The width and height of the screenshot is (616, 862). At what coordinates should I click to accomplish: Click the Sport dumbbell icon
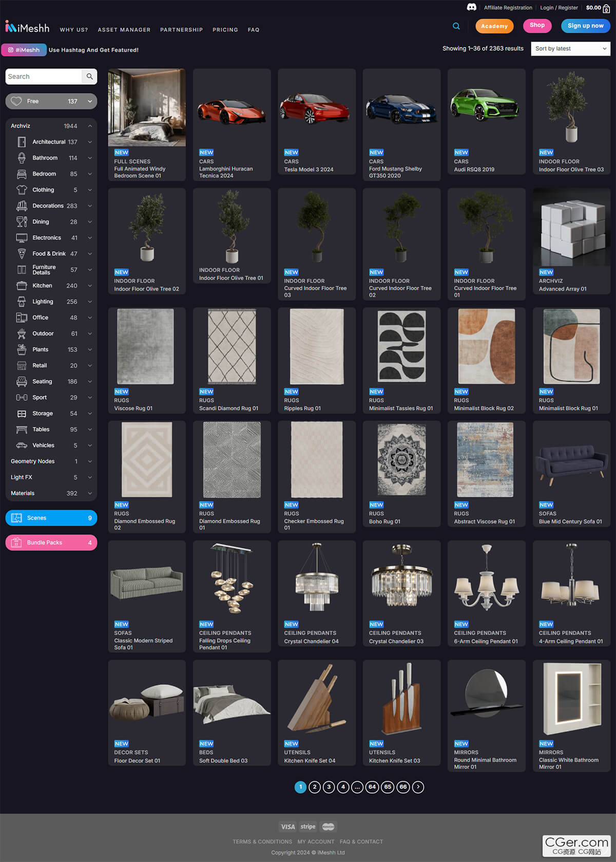[x=22, y=398]
